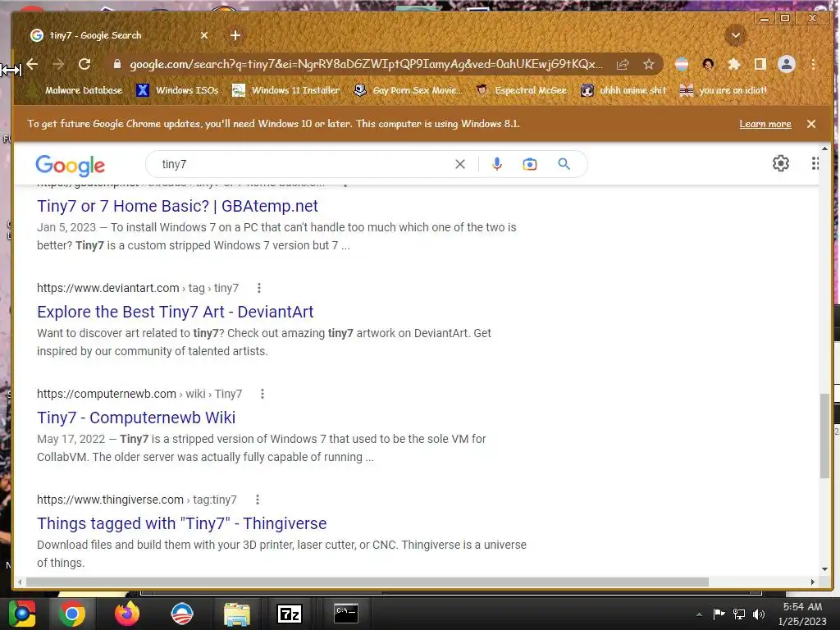The image size is (840, 630).
Task: Click the horizontal scrollbar thumb
Action: (367, 582)
